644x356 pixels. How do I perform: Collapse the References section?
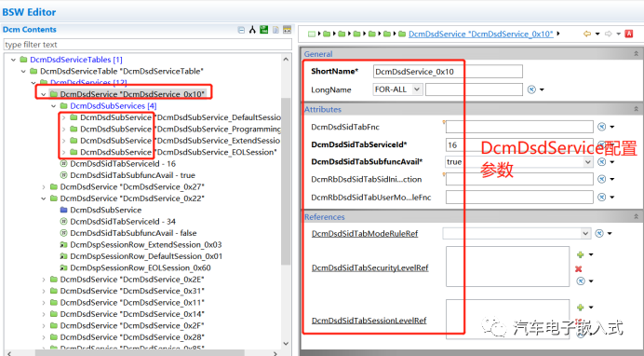click(636, 216)
